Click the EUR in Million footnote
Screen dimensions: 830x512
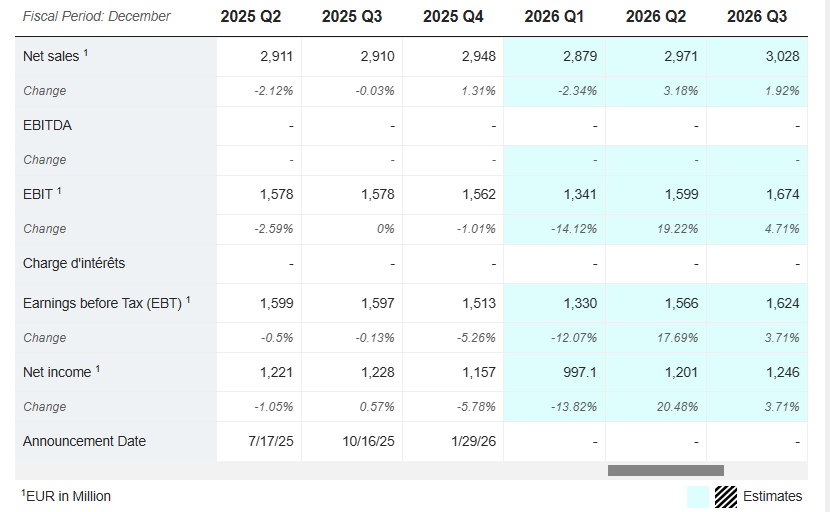coord(66,496)
